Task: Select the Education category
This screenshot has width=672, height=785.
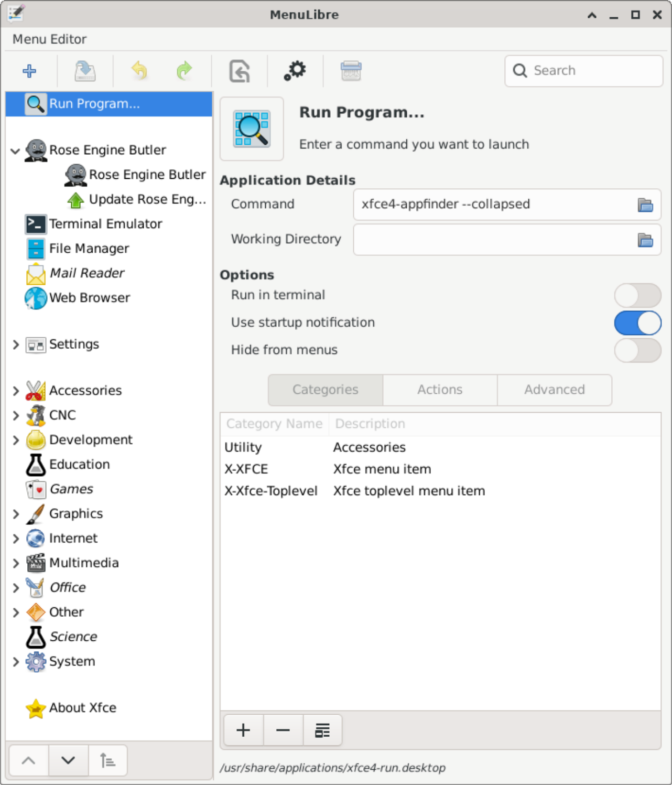Action: (x=109, y=465)
